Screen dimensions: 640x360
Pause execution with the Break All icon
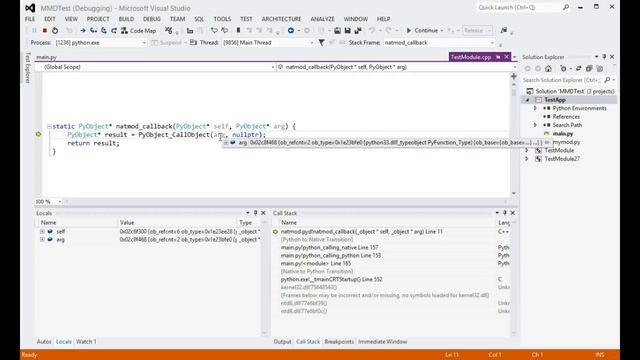tap(34, 31)
